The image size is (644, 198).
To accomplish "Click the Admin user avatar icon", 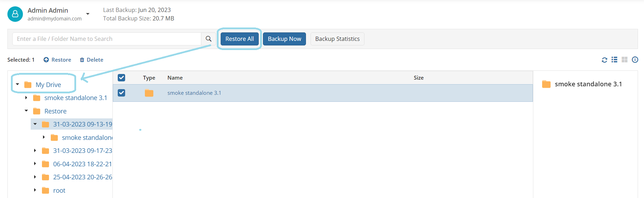I will tap(15, 14).
